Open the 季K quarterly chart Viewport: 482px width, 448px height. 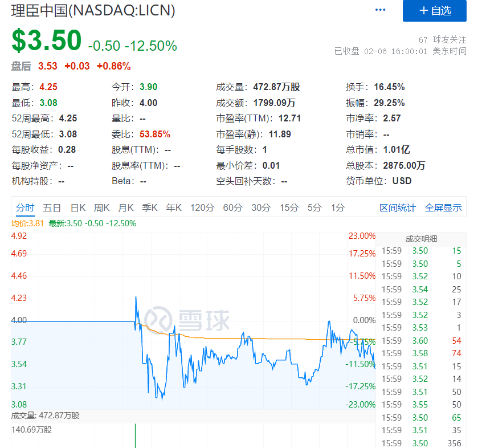149,207
